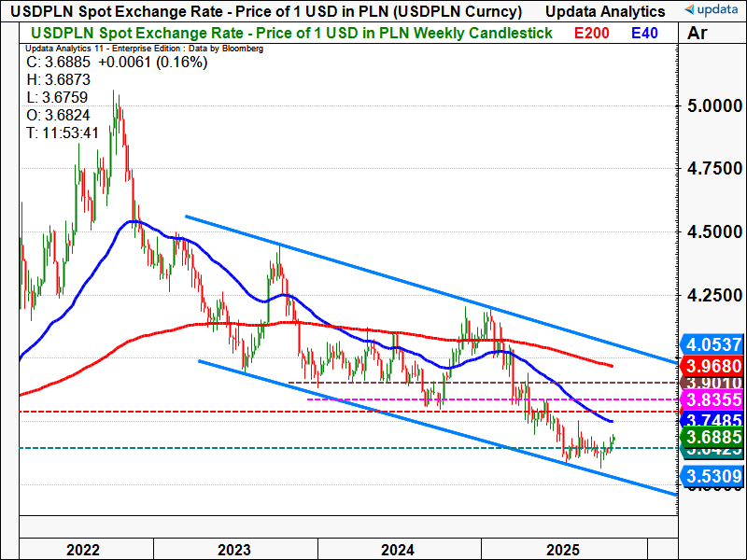Select the Ar scale label
This screenshot has height=560, width=747.
(x=698, y=34)
